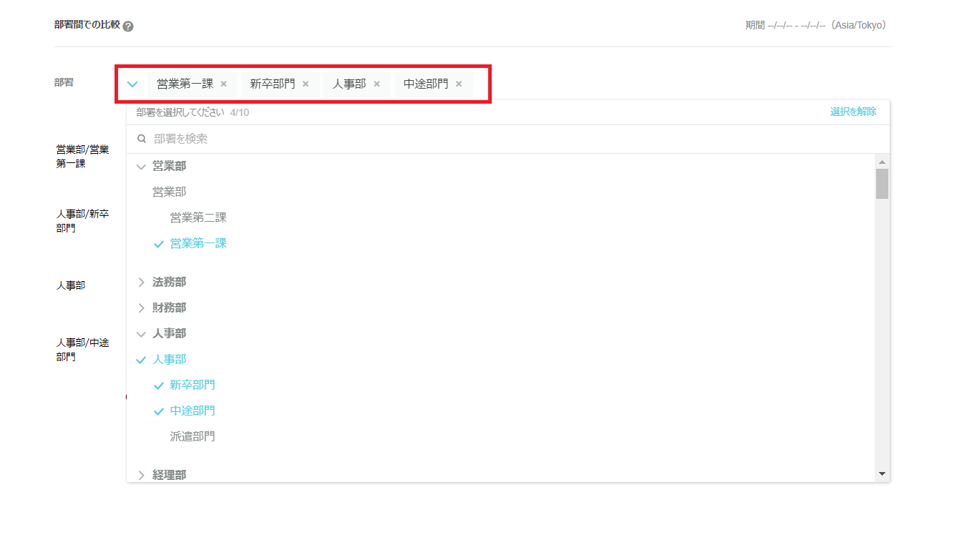The width and height of the screenshot is (957, 560).
Task: Collapse the 営業部 group
Action: pos(141,167)
